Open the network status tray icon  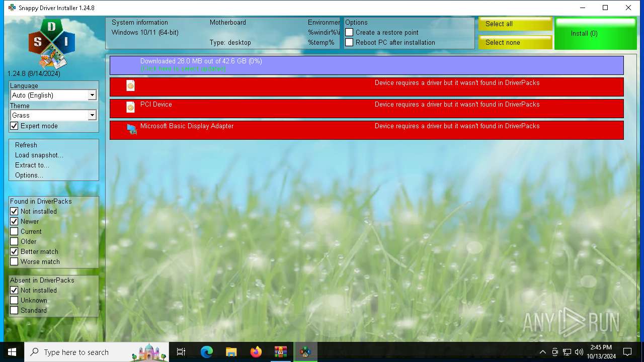567,352
